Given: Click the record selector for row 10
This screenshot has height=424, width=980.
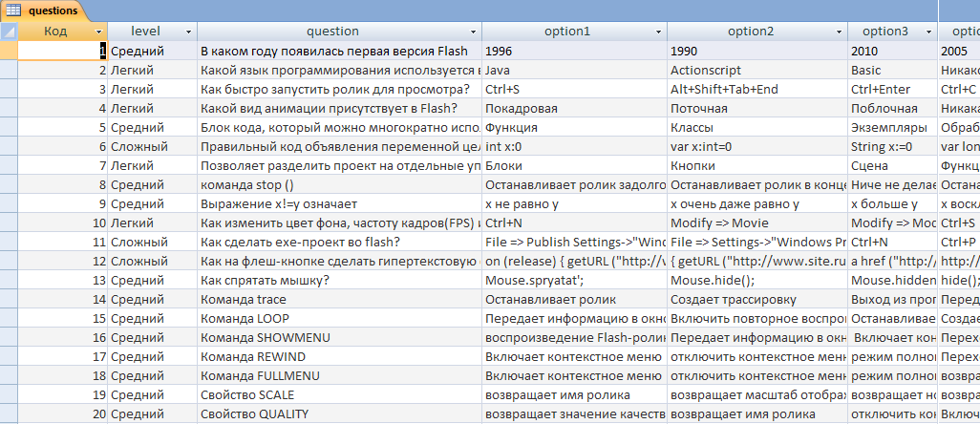Looking at the screenshot, I should pos(9,223).
